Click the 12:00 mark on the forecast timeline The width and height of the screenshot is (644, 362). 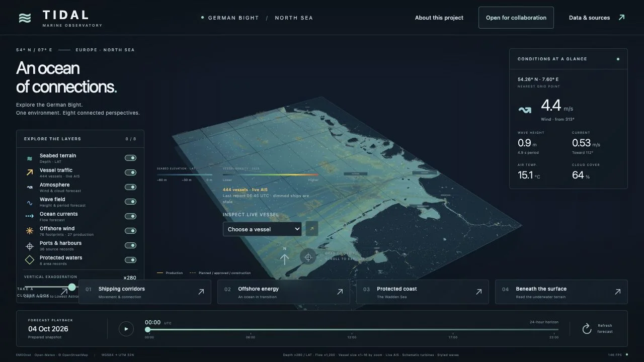pyautogui.click(x=352, y=337)
